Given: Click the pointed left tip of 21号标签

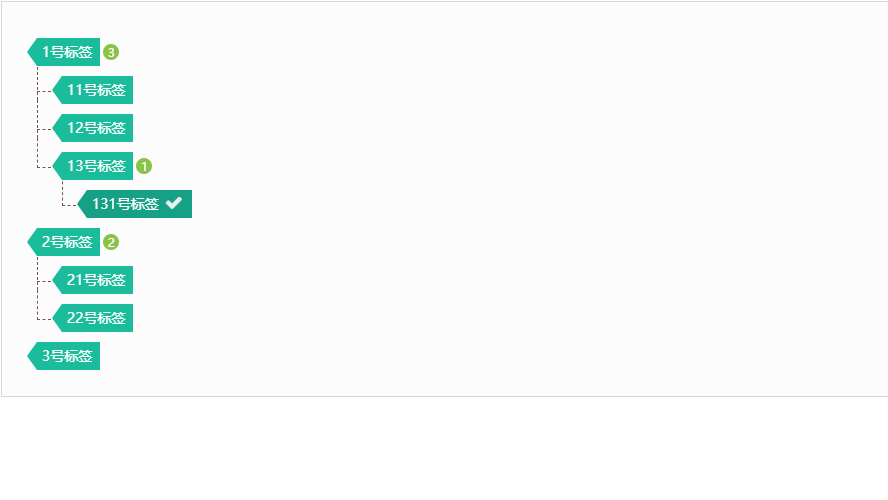Looking at the screenshot, I should tap(57, 280).
